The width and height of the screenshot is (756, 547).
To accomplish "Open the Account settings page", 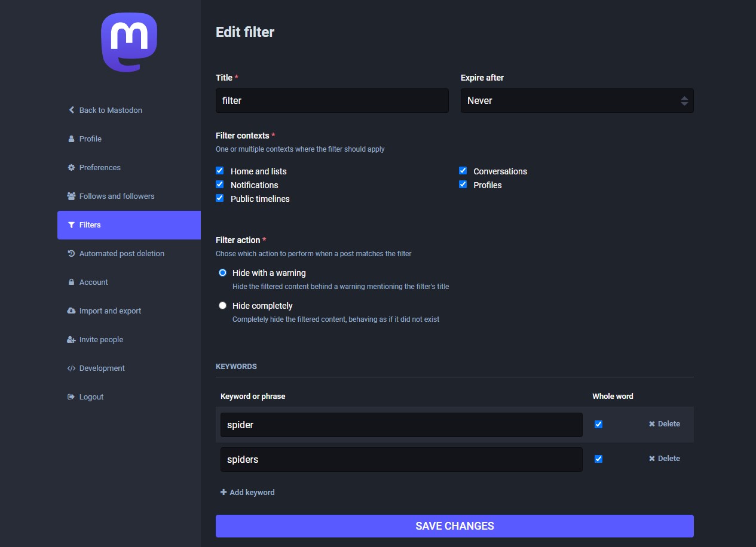I will click(129, 282).
